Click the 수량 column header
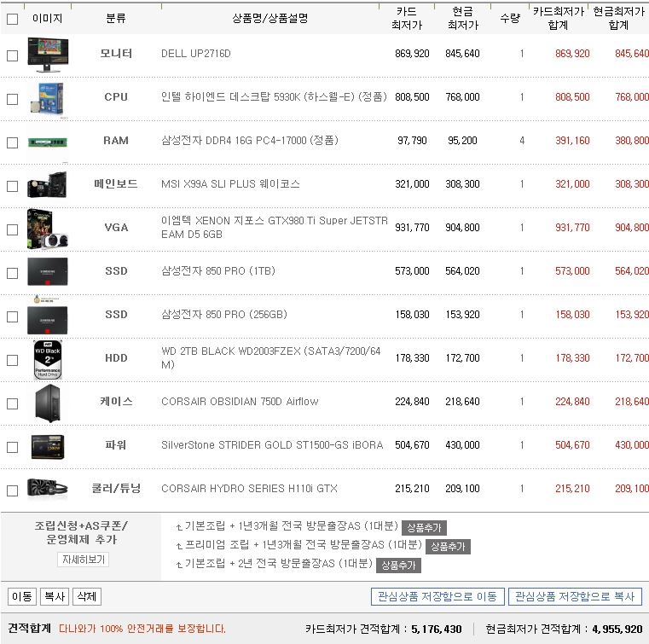The height and width of the screenshot is (644, 649). (x=510, y=18)
